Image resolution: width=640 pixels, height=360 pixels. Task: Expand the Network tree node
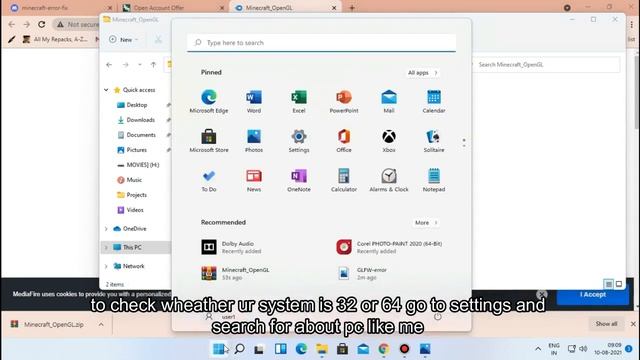pyautogui.click(x=106, y=266)
